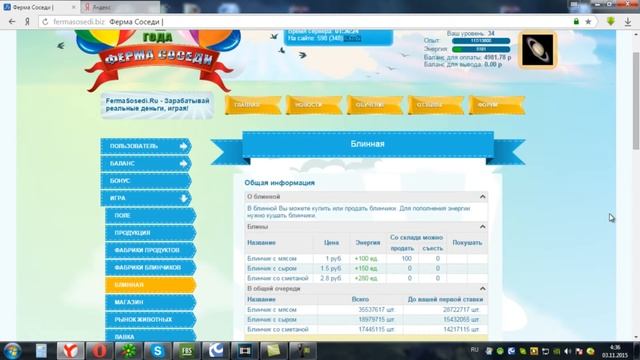Viewport: 640px width, 360px height.
Task: Open the ОТЗЫВЫ yellow menu button
Action: [436, 105]
